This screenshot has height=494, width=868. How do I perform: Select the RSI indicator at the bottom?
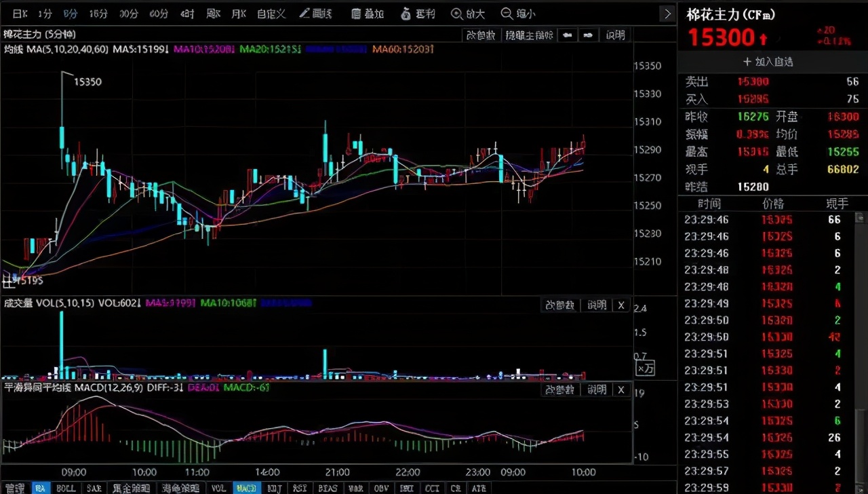(300, 488)
